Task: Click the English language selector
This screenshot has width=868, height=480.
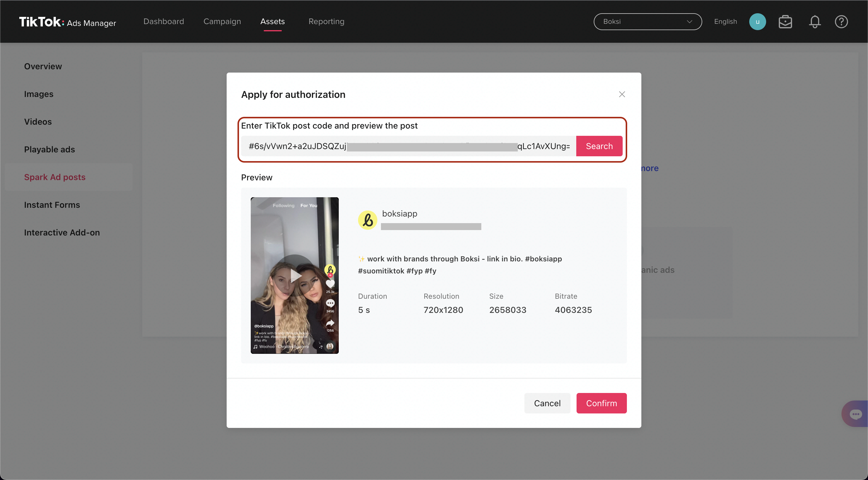Action: point(725,21)
